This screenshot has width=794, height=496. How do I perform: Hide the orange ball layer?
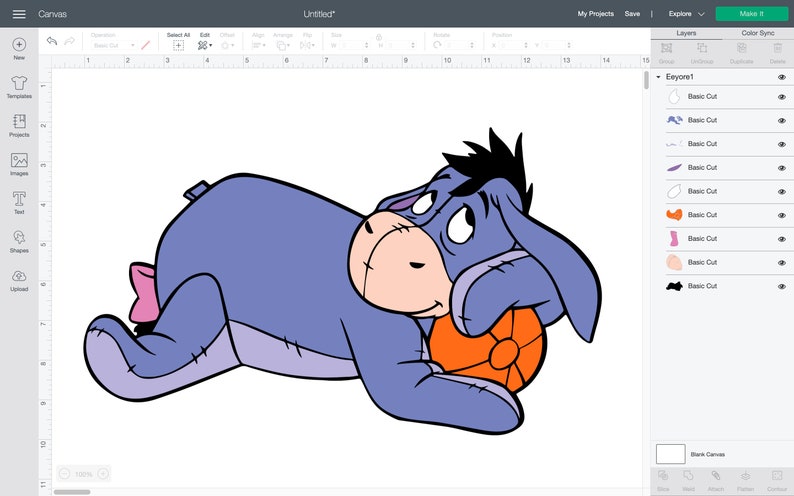[x=782, y=215]
